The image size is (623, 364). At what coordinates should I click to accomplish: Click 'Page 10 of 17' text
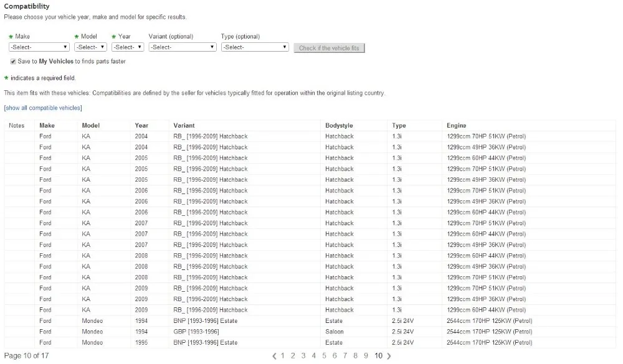point(26,356)
